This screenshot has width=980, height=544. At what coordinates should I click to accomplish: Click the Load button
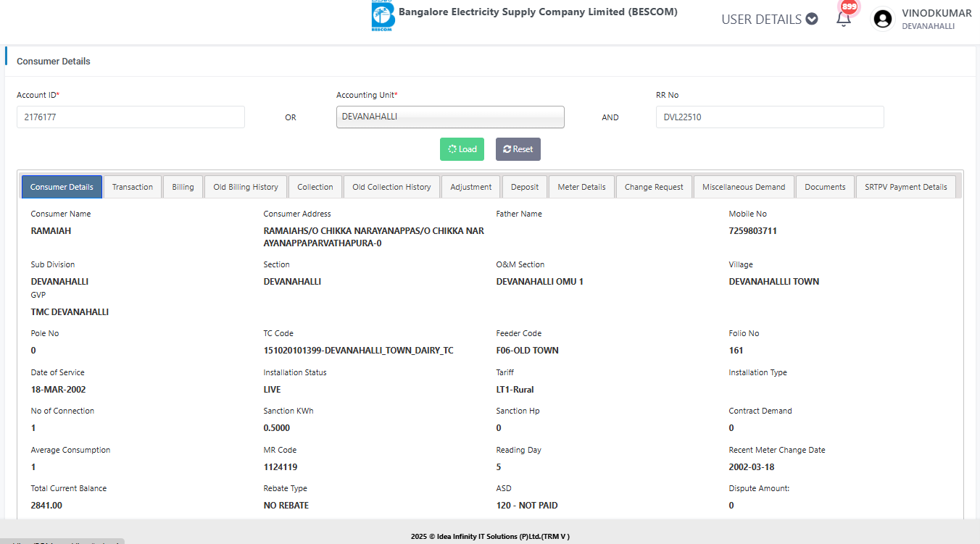[462, 149]
